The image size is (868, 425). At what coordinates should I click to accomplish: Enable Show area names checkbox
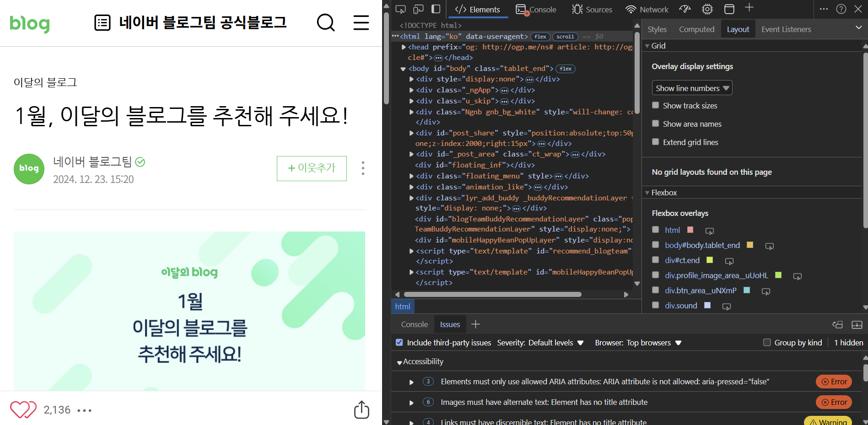[x=656, y=124]
